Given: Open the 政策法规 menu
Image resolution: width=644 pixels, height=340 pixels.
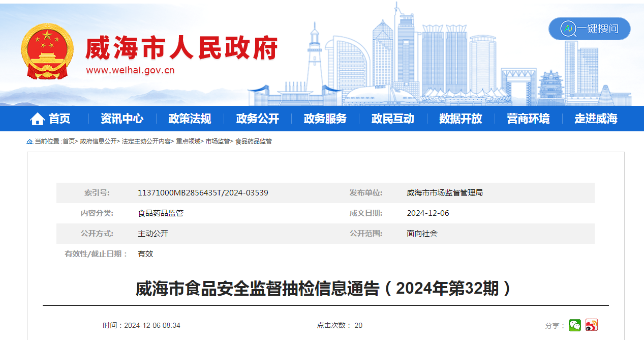Looking at the screenshot, I should tap(190, 119).
